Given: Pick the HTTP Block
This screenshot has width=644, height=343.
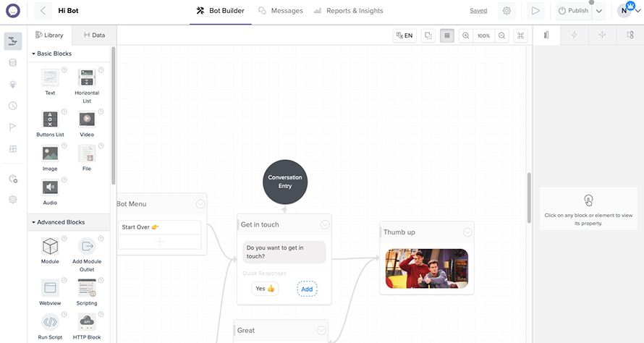Looking at the screenshot, I should click(x=87, y=326).
